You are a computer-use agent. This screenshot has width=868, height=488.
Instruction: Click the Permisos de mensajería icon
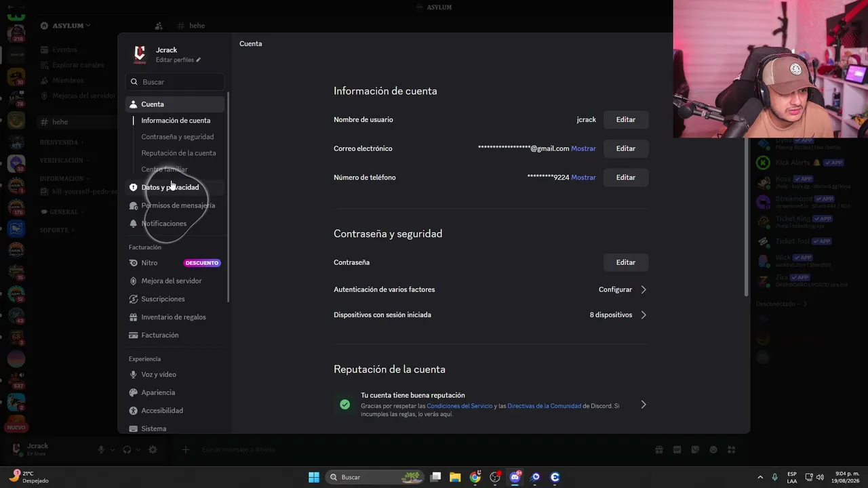point(134,205)
